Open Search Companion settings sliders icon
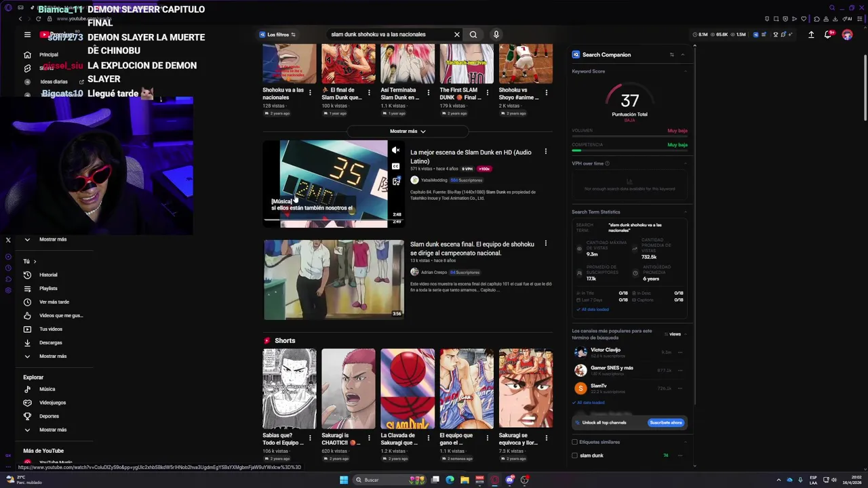This screenshot has width=868, height=488. (x=672, y=55)
